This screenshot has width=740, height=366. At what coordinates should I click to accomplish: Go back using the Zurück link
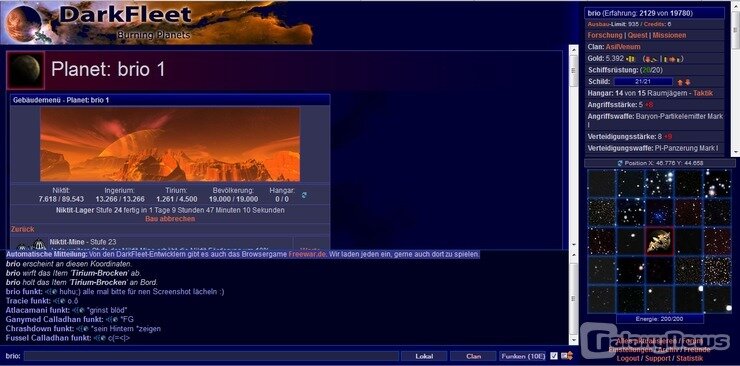[23, 229]
